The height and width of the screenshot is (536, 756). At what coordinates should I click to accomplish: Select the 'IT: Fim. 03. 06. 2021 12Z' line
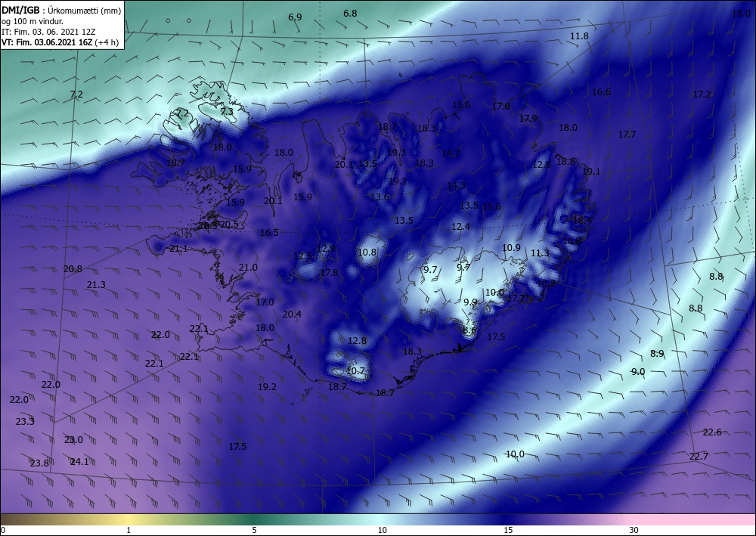(x=48, y=31)
